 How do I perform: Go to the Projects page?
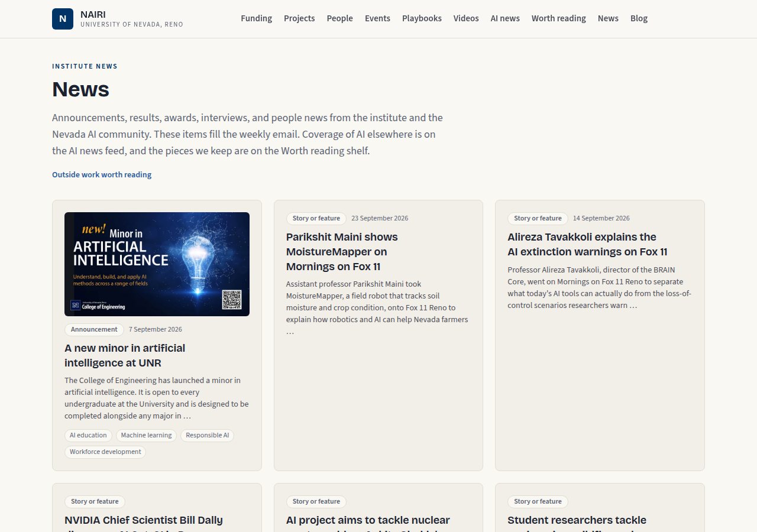[x=299, y=18]
